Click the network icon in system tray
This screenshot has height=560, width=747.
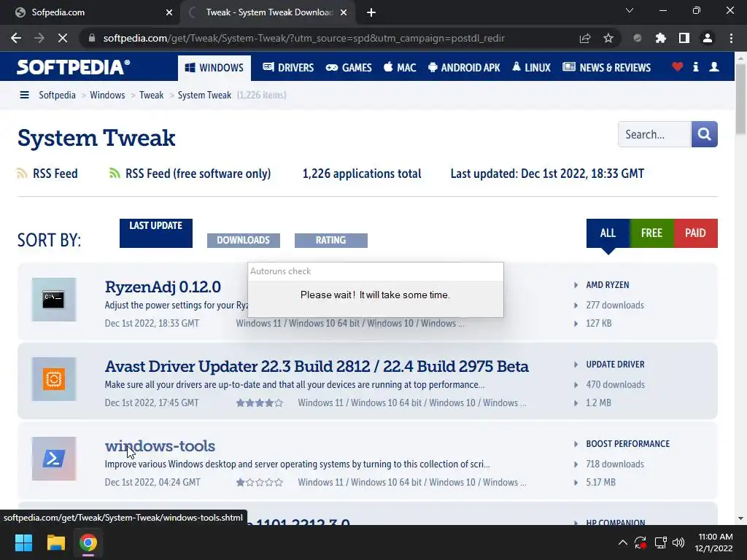click(660, 542)
